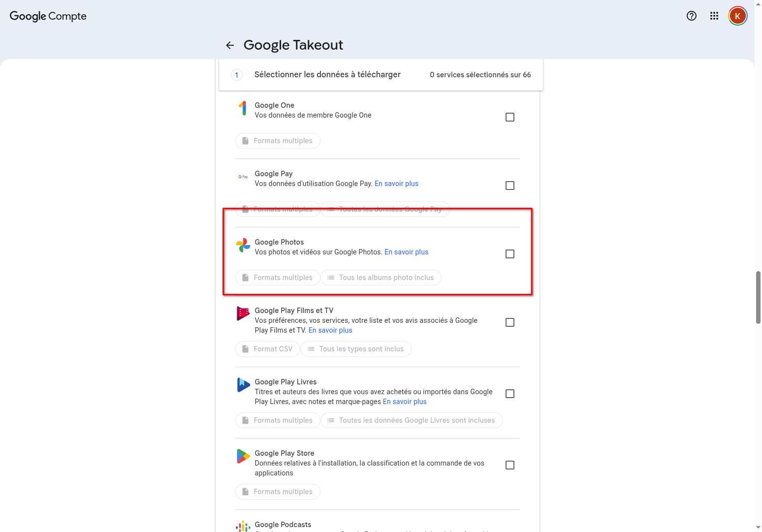This screenshot has width=762, height=532.
Task: Click the Google Play Livres title
Action: (286, 382)
